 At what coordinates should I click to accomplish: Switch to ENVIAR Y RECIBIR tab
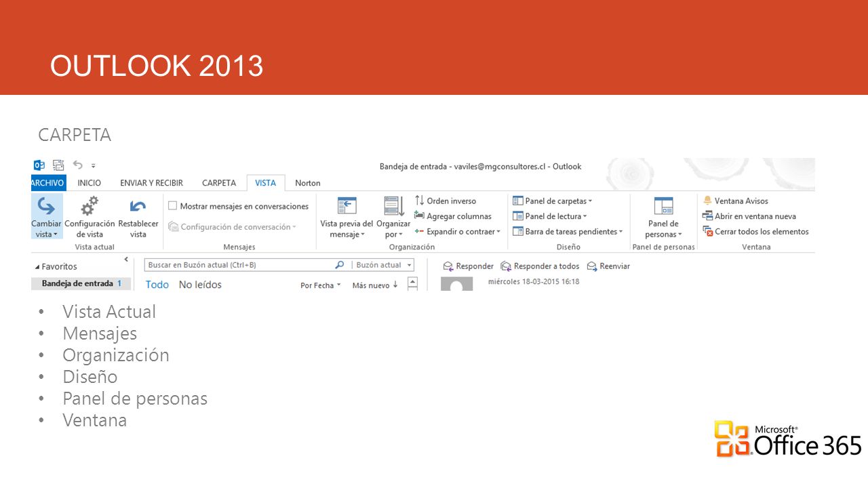[x=151, y=183]
